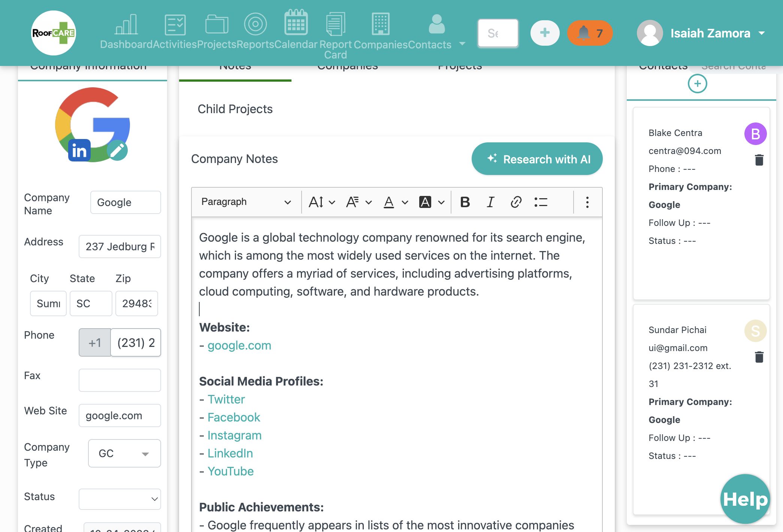783x532 pixels.
Task: Open the LinkedIn profile link
Action: click(x=230, y=453)
